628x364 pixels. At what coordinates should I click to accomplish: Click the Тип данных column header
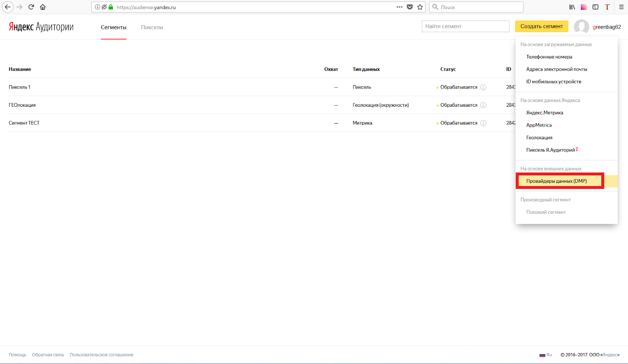[x=366, y=69]
